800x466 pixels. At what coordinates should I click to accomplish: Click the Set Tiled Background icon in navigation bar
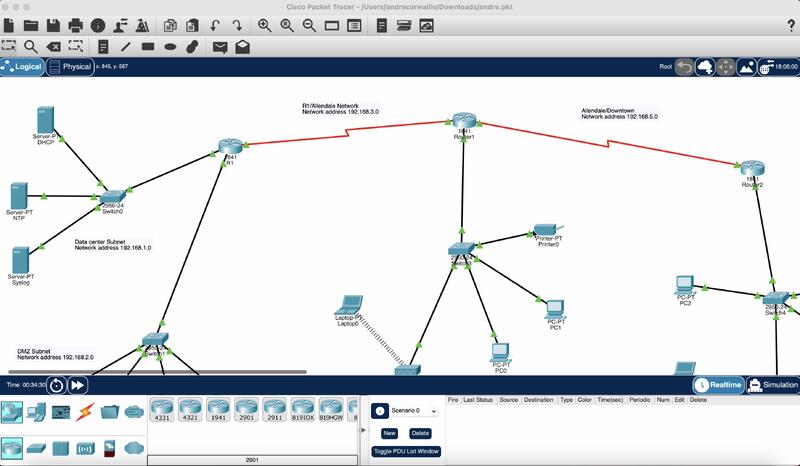tap(746, 67)
